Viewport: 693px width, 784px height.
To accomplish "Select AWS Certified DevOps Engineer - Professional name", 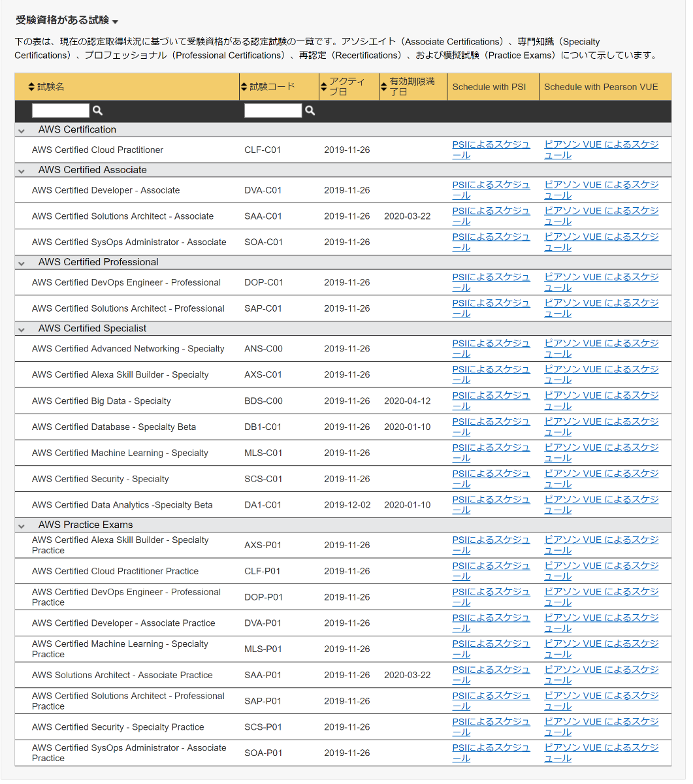I will 126,282.
